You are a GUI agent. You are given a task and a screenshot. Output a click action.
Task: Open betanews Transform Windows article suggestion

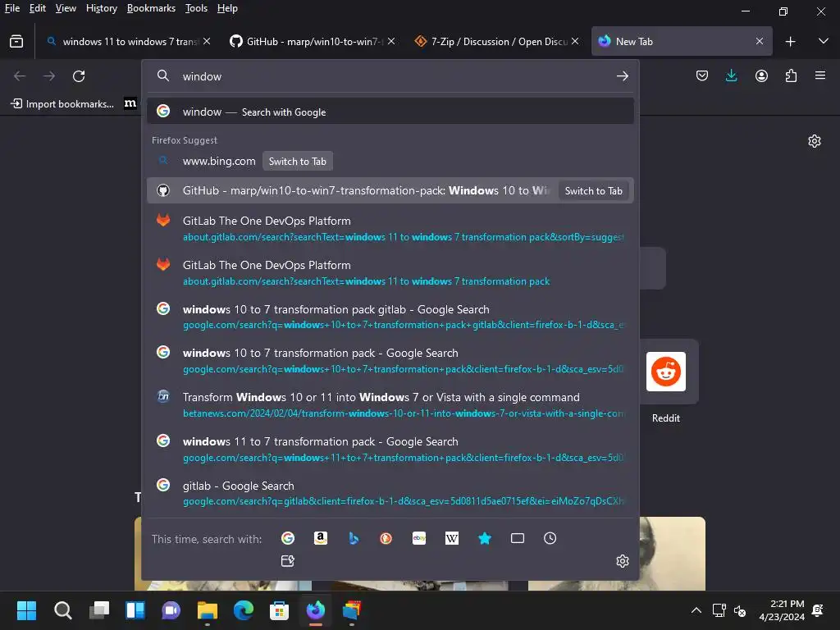click(x=390, y=405)
